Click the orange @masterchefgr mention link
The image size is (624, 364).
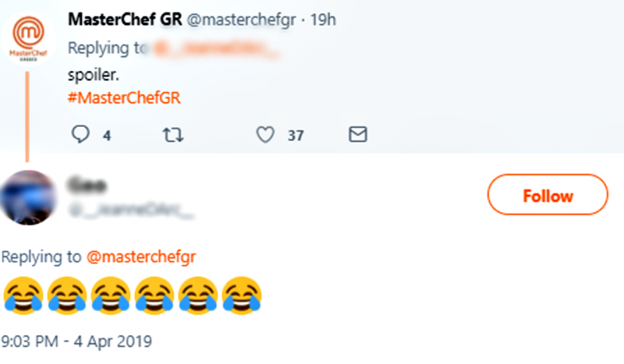point(141,257)
